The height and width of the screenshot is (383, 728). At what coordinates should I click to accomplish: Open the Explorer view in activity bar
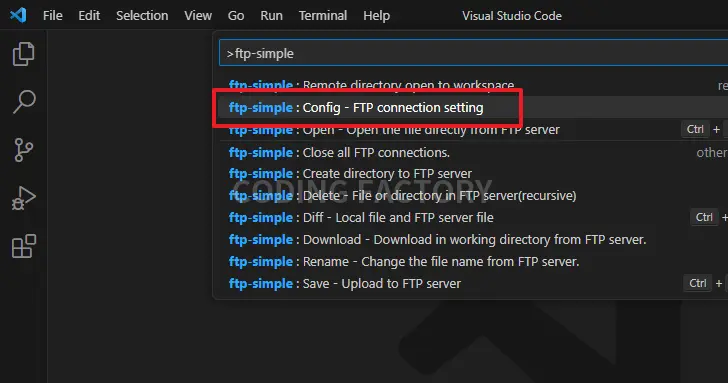point(23,54)
